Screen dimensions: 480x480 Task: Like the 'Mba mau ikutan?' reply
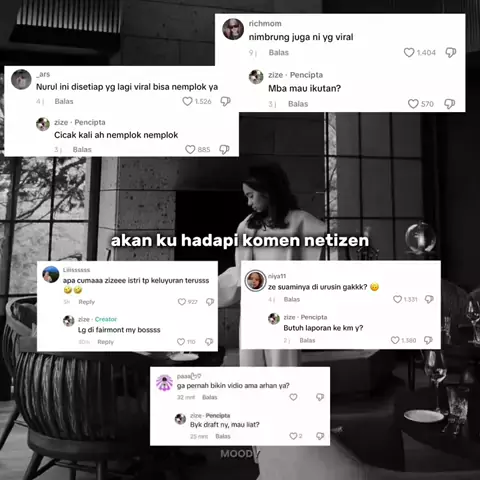coord(413,104)
